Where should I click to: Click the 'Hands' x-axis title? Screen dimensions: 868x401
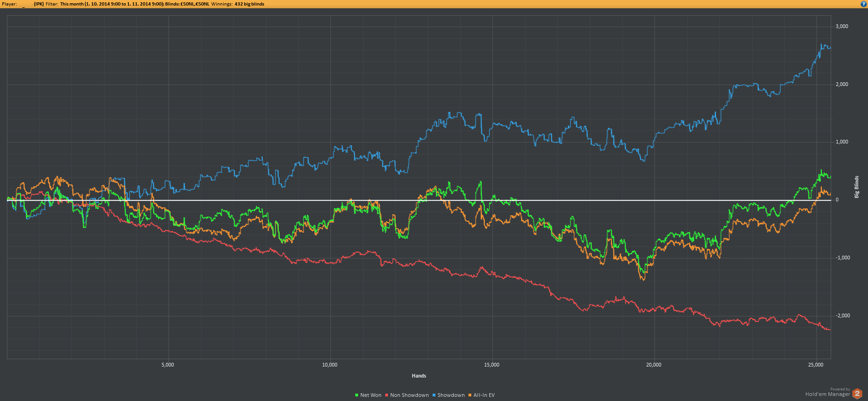[x=419, y=376]
